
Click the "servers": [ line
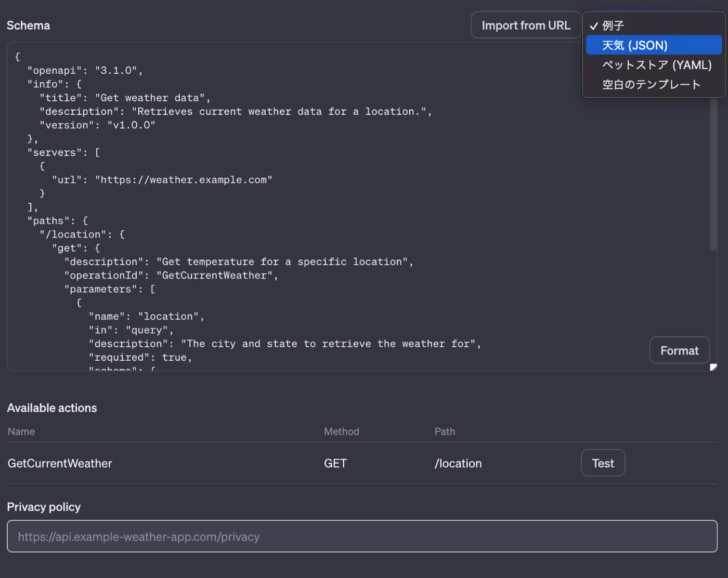[x=63, y=152]
